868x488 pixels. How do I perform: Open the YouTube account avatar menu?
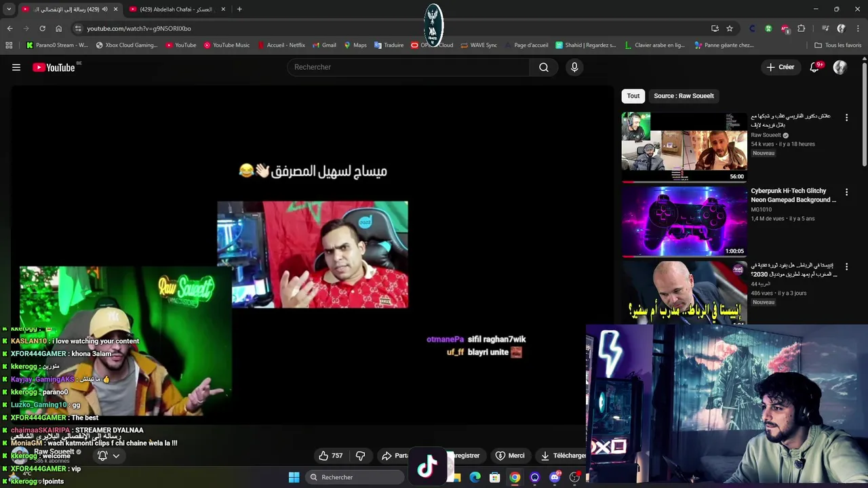click(x=840, y=67)
